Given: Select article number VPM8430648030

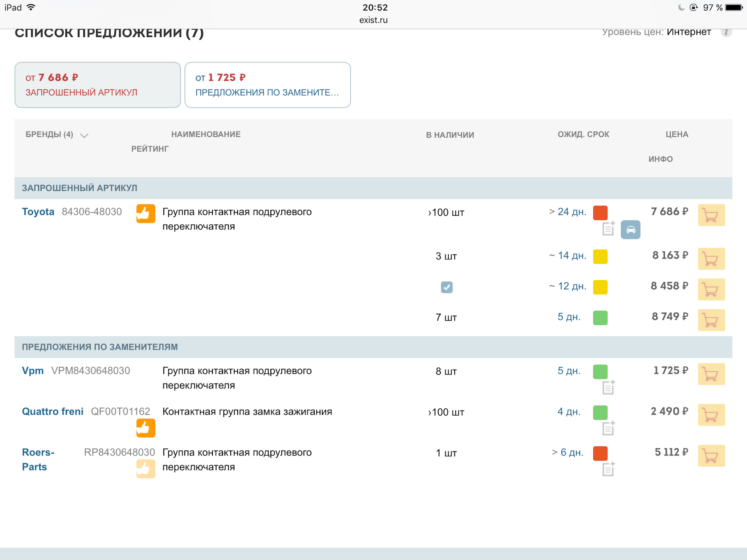Looking at the screenshot, I should tap(91, 371).
